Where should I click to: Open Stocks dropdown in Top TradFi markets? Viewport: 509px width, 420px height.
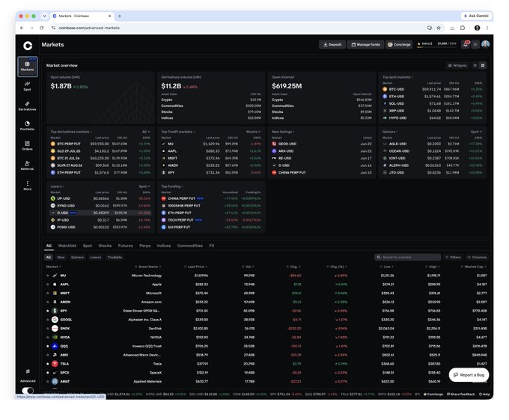[254, 132]
